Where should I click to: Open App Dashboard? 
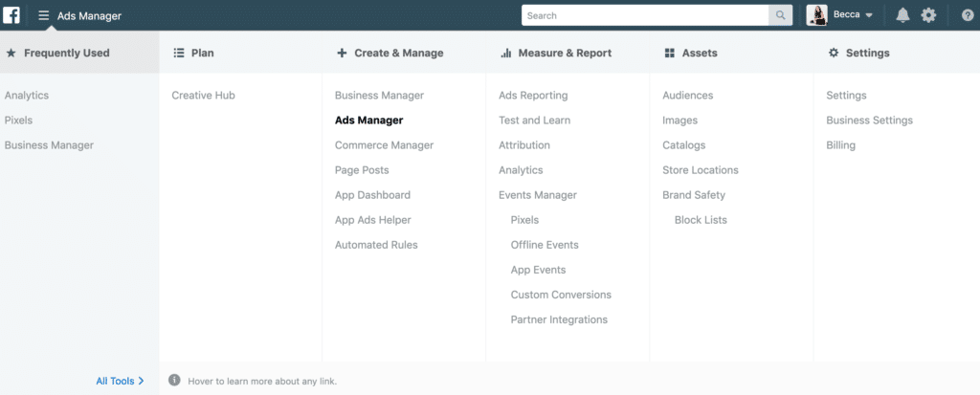tap(372, 195)
